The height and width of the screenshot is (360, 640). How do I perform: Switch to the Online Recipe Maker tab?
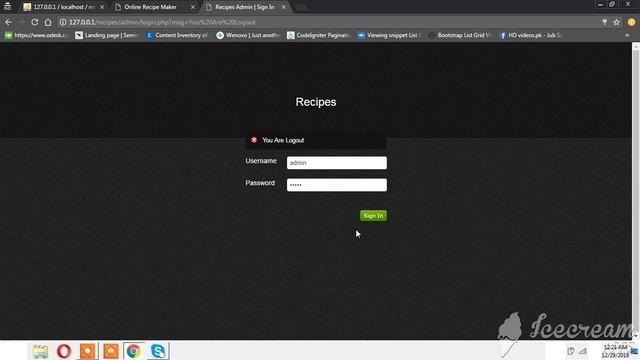pyautogui.click(x=154, y=7)
